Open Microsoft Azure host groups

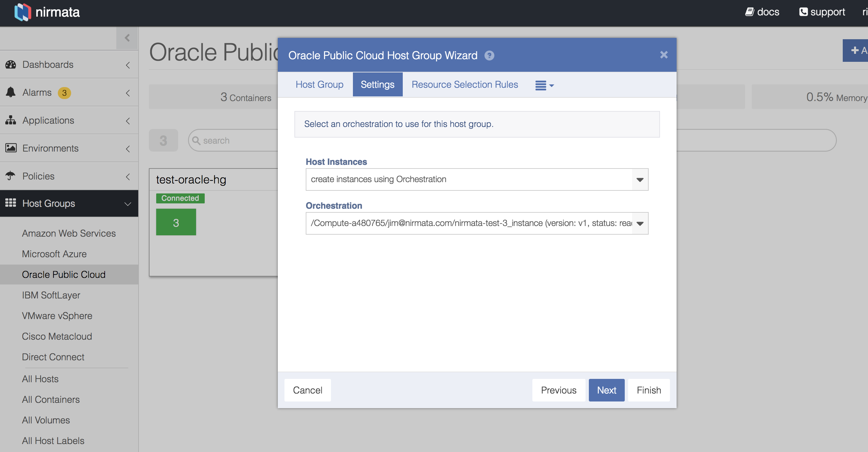54,254
